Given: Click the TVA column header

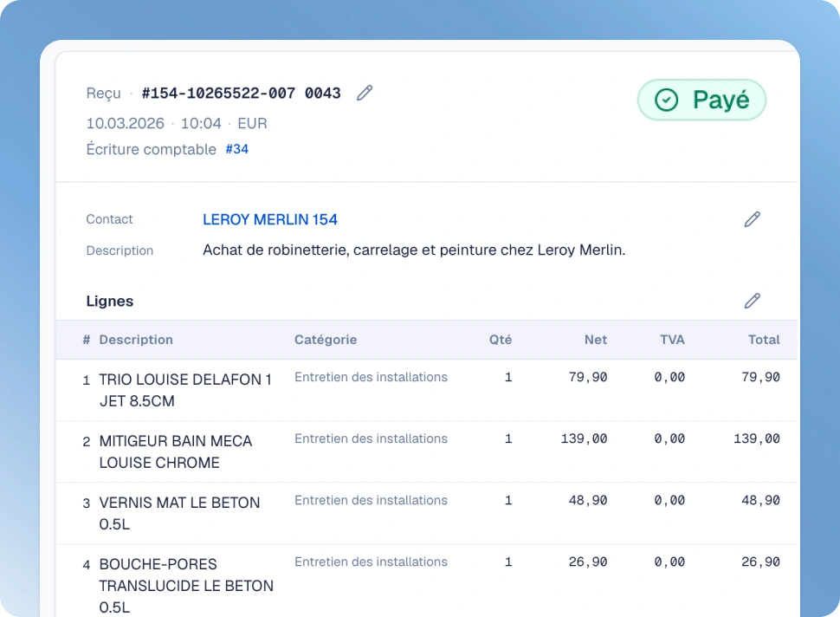Looking at the screenshot, I should click(x=672, y=340).
